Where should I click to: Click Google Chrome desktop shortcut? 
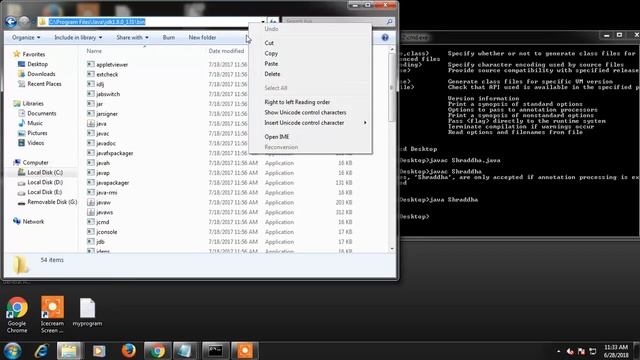point(17,315)
